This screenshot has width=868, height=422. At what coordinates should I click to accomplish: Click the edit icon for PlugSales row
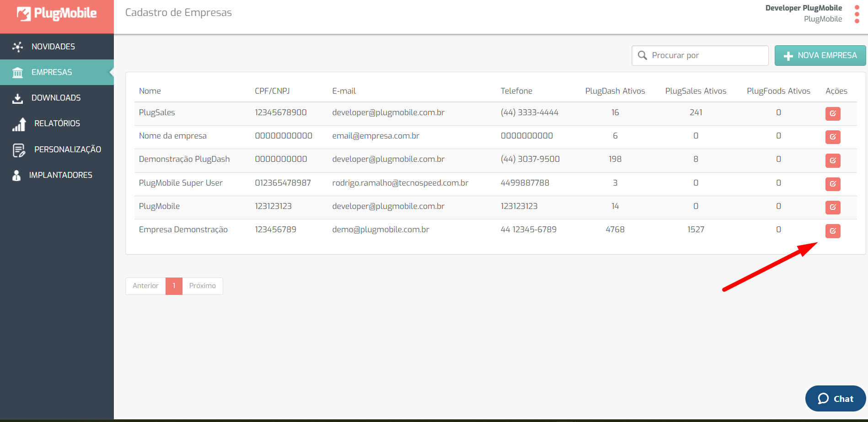pyautogui.click(x=833, y=113)
